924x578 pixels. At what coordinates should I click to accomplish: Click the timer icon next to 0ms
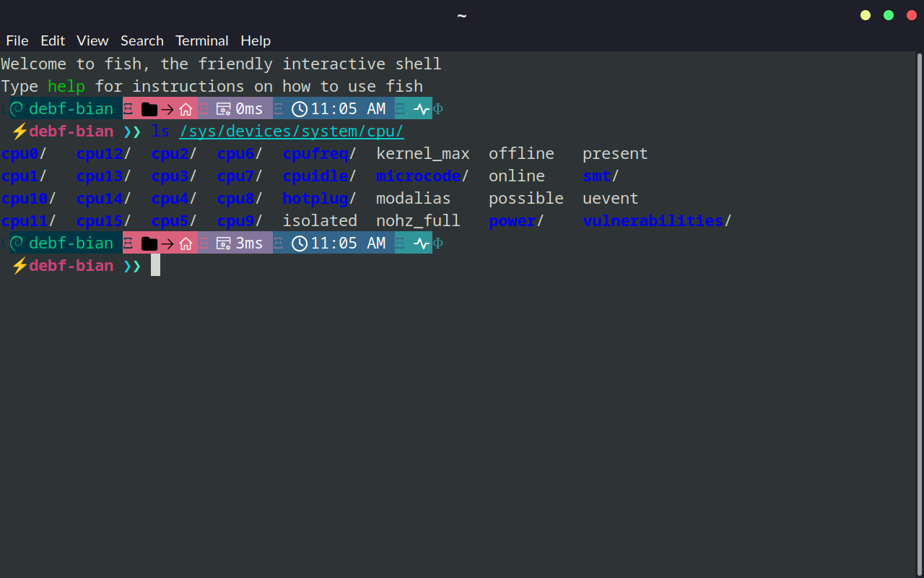click(224, 109)
